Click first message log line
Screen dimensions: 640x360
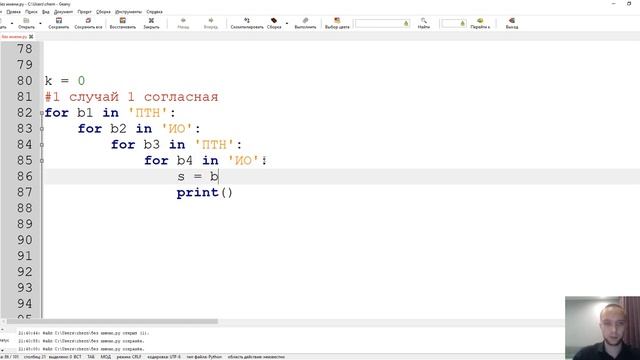84,333
